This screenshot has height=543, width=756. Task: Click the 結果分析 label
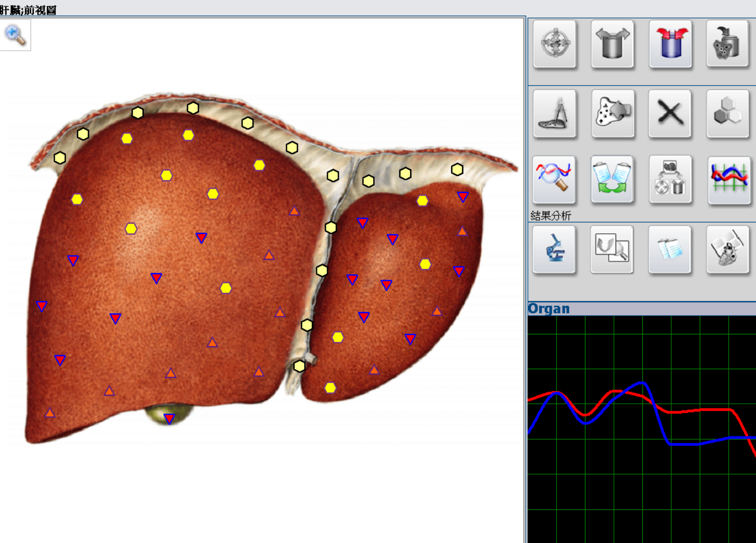pos(551,216)
